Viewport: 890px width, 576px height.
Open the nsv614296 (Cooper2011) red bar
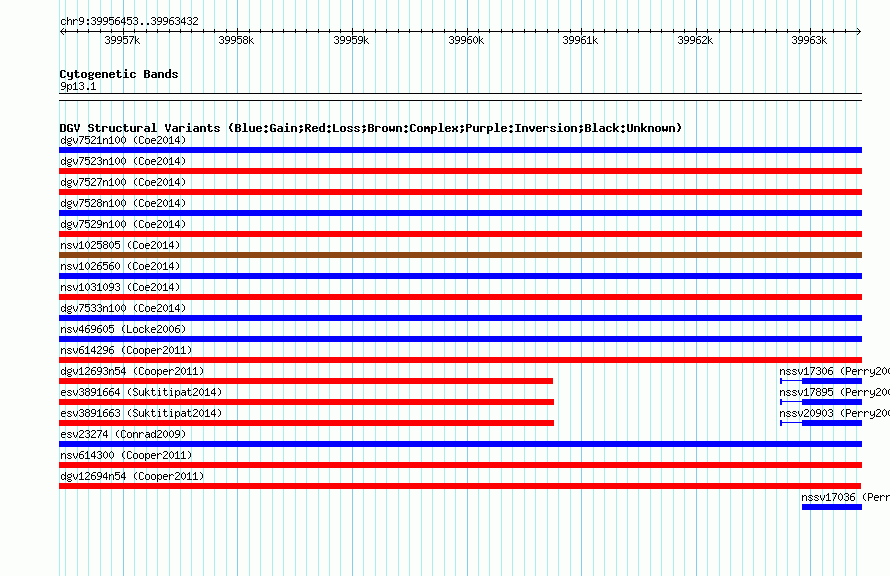[x=460, y=360]
